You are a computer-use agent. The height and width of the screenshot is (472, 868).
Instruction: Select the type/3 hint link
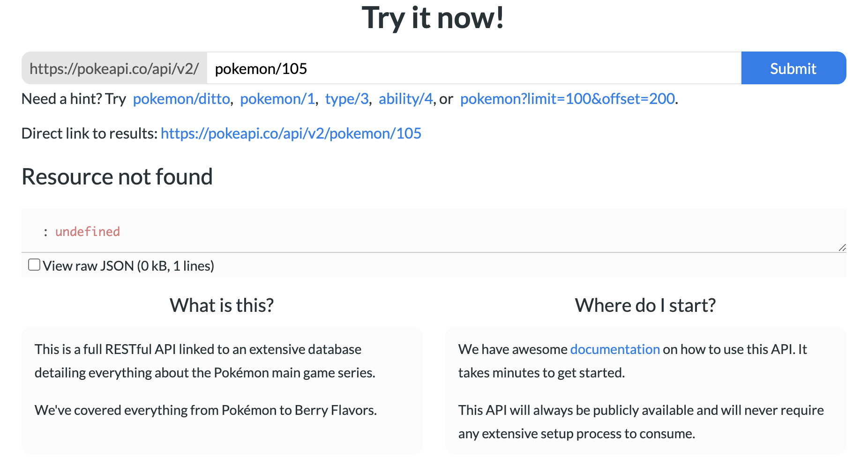347,99
